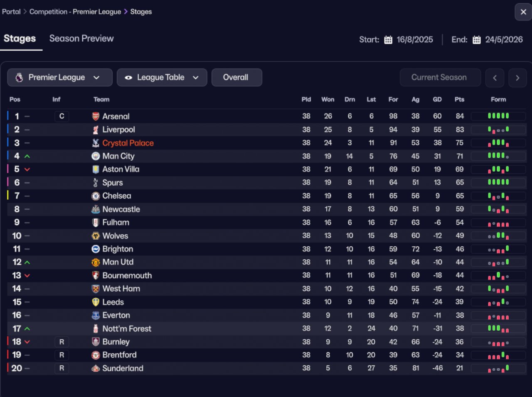Image resolution: width=532 pixels, height=397 pixels.
Task: Open the Premier League competition dropdown
Action: point(60,77)
